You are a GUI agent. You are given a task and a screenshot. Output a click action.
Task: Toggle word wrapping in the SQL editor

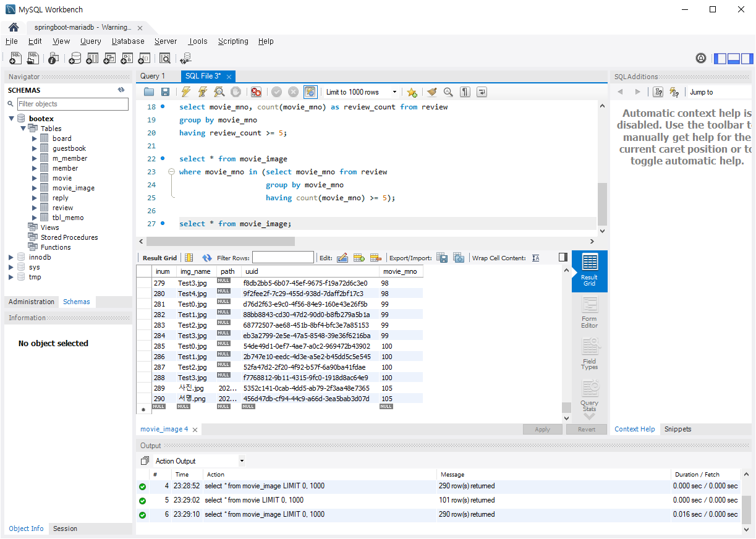click(482, 92)
